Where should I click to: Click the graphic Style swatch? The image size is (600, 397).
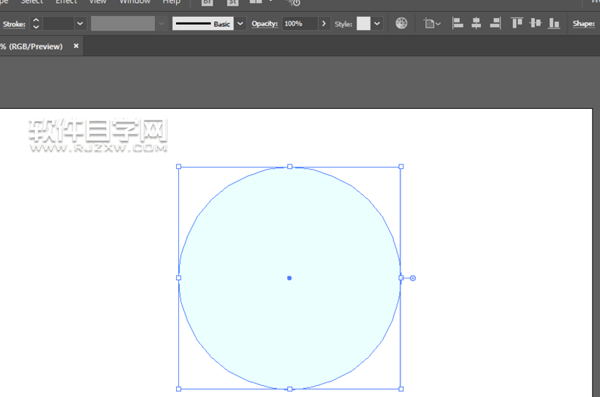pyautogui.click(x=364, y=23)
